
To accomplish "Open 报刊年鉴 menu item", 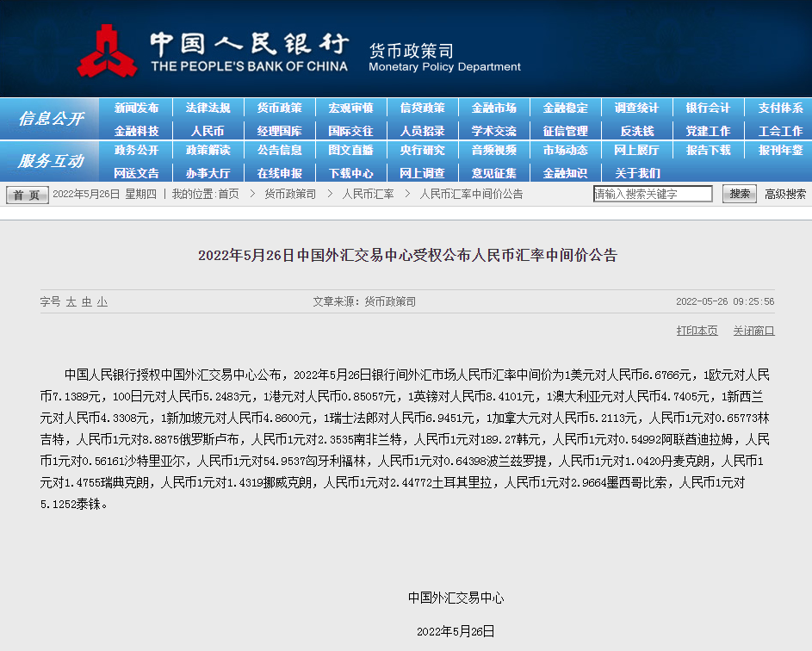I will 780,150.
